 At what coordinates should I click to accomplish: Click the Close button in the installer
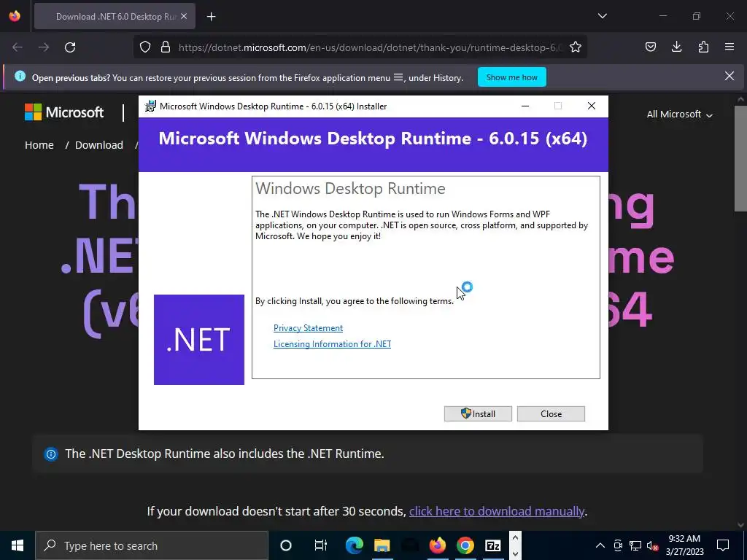click(x=551, y=414)
